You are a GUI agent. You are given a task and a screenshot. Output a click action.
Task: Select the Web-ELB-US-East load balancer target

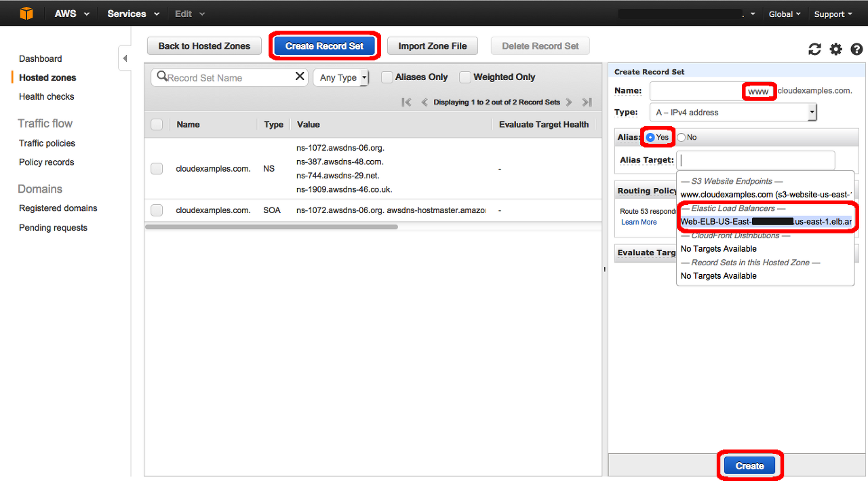point(765,222)
